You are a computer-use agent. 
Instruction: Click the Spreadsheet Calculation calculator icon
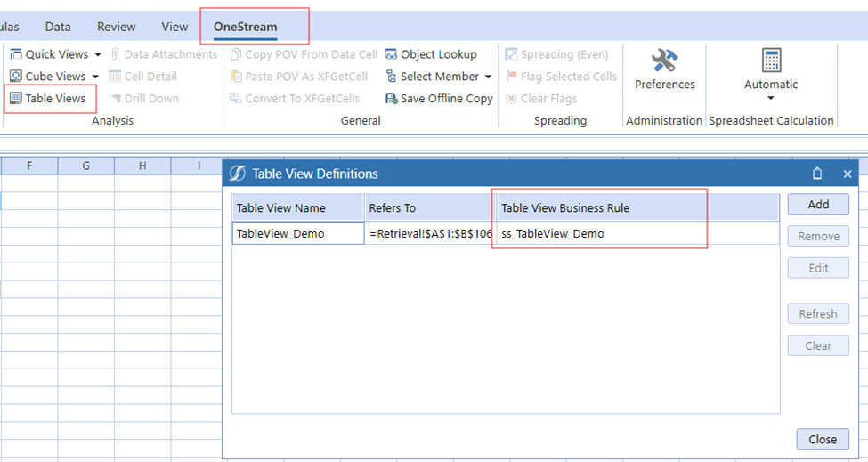coord(771,61)
